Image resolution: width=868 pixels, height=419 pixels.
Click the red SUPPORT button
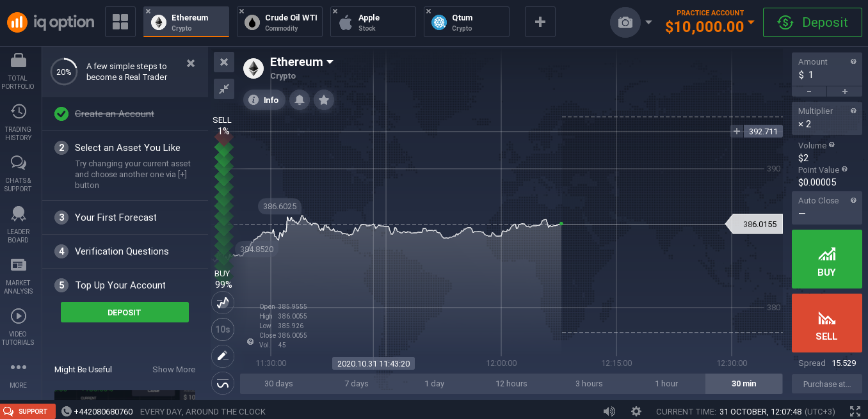tap(28, 411)
